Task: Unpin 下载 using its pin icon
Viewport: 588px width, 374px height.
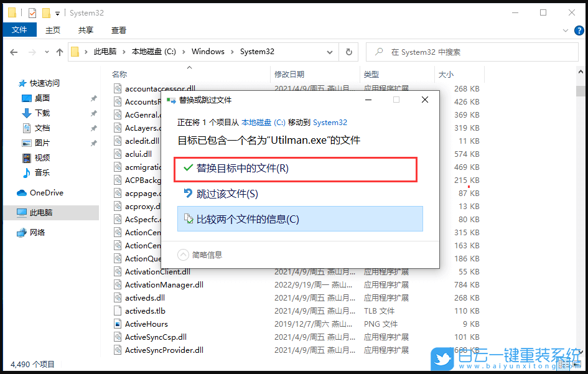Action: (94, 113)
